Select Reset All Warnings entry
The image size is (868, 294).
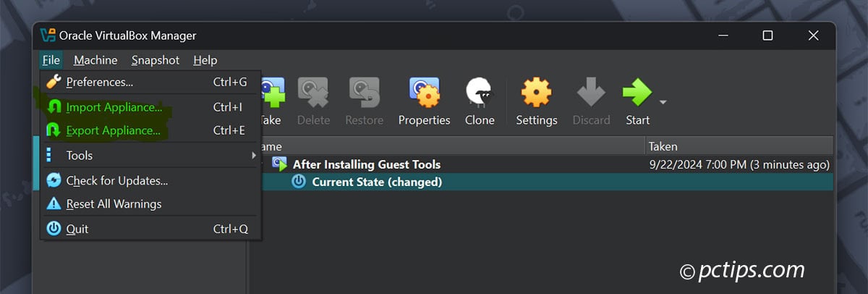click(x=114, y=204)
